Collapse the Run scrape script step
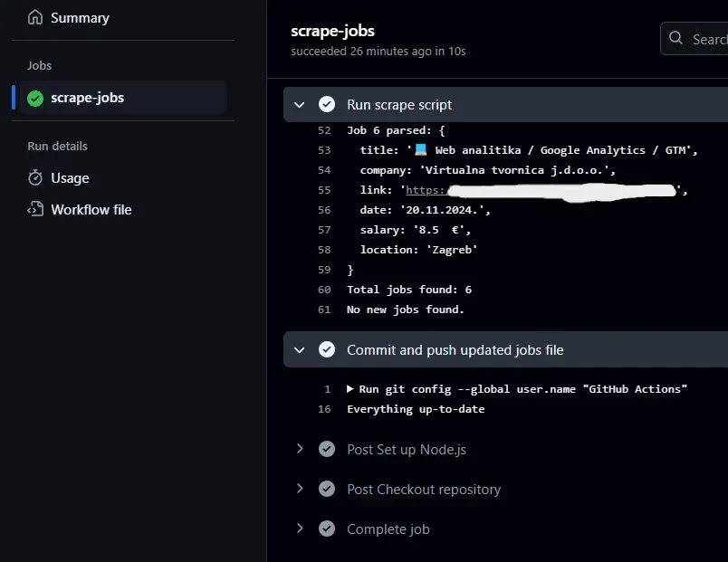This screenshot has height=562, width=728. [300, 105]
